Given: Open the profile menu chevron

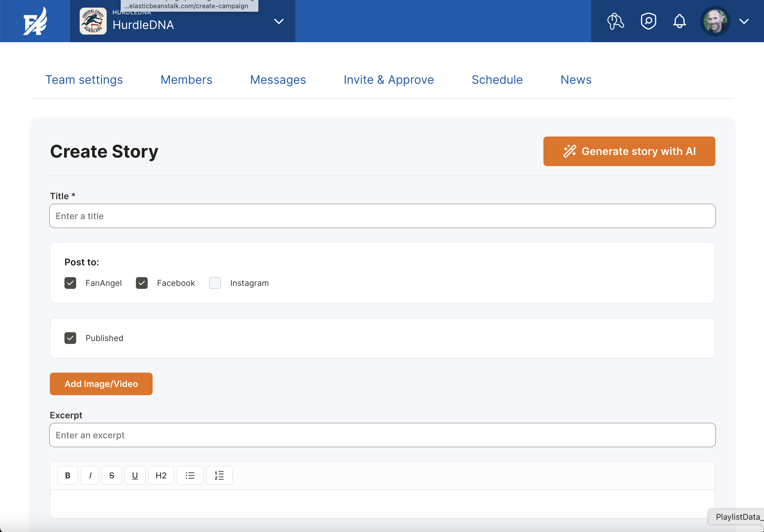Looking at the screenshot, I should point(744,21).
